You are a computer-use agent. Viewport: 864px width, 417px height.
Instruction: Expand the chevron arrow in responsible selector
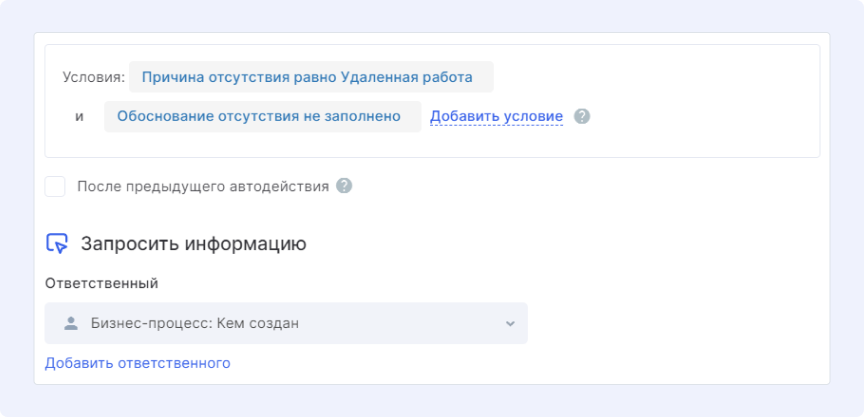point(509,324)
